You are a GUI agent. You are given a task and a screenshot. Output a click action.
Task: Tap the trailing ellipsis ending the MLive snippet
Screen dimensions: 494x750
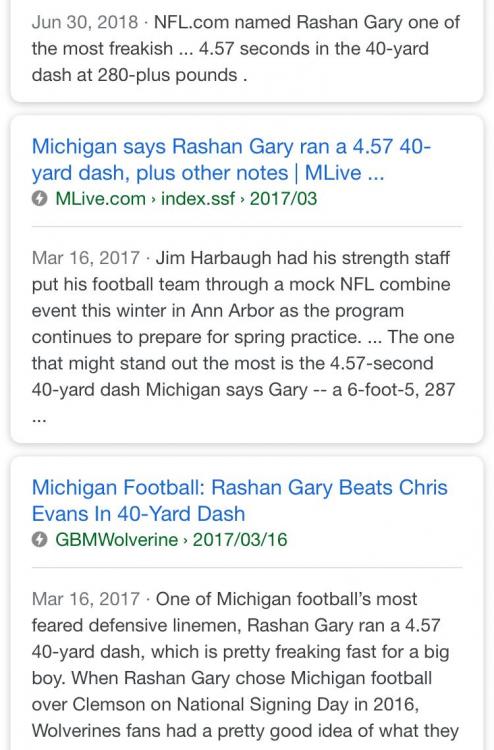click(39, 419)
